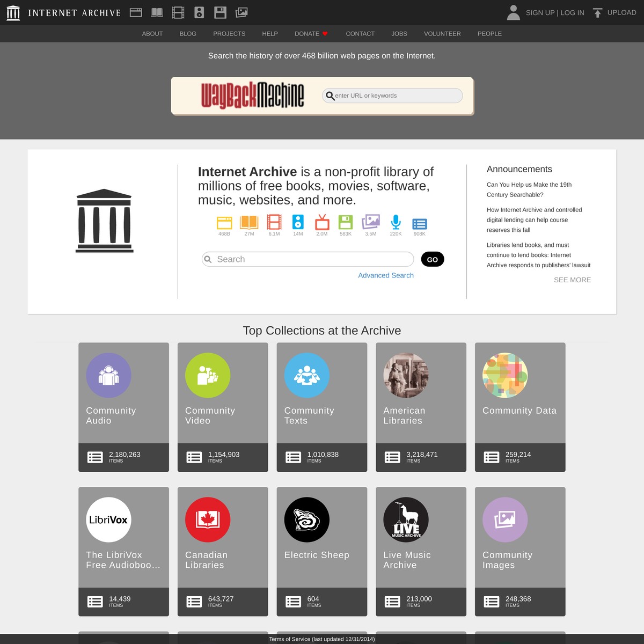Select the green floppy icon showing 583K
The height and width of the screenshot is (644, 644).
(x=346, y=223)
